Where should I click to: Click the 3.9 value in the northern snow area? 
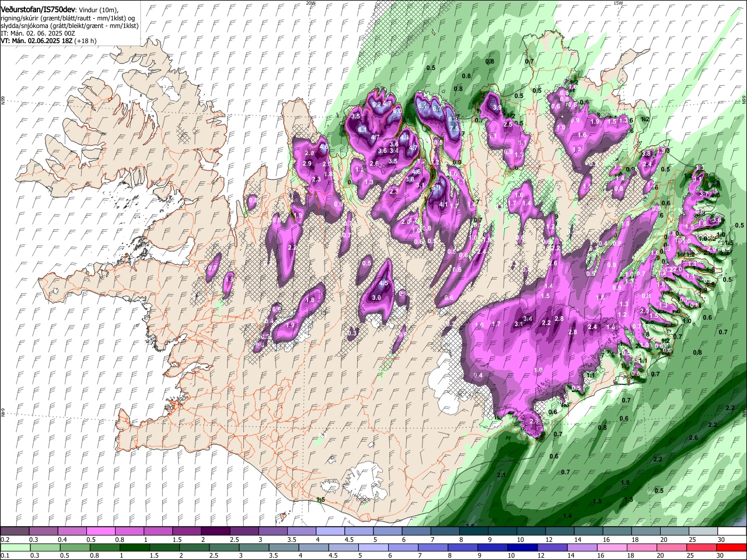coord(497,108)
